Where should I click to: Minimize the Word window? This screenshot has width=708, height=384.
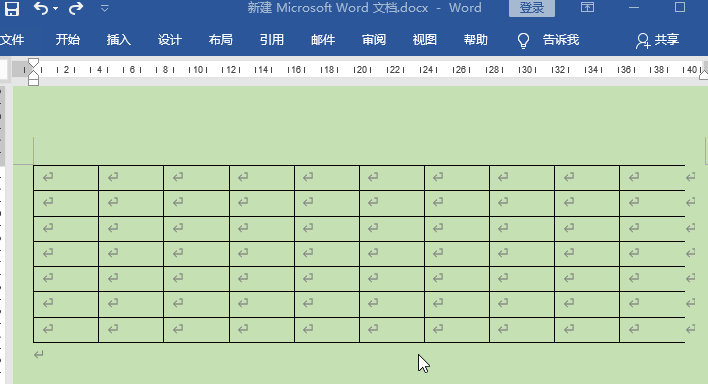(x=634, y=8)
